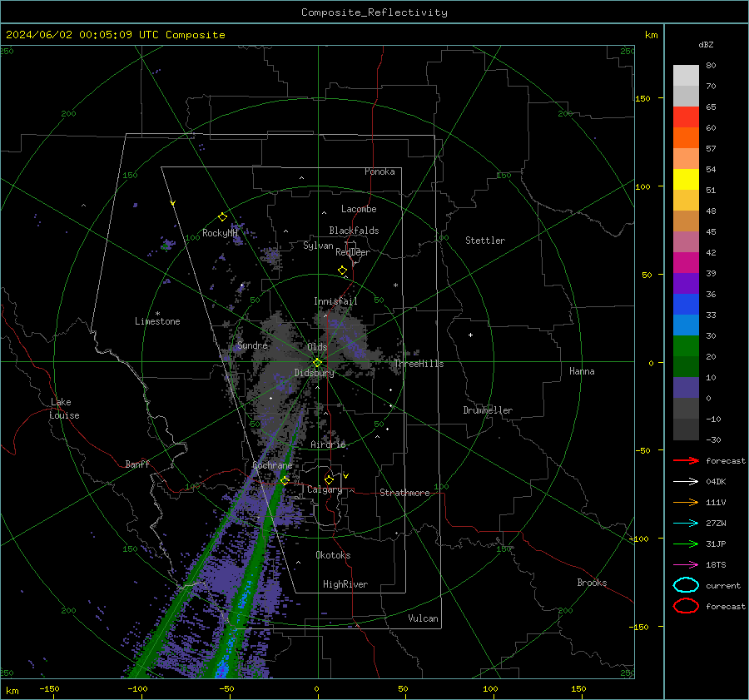Click the yellow diamond marker near RockyMH
Image resolution: width=749 pixels, height=700 pixels.
[222, 217]
